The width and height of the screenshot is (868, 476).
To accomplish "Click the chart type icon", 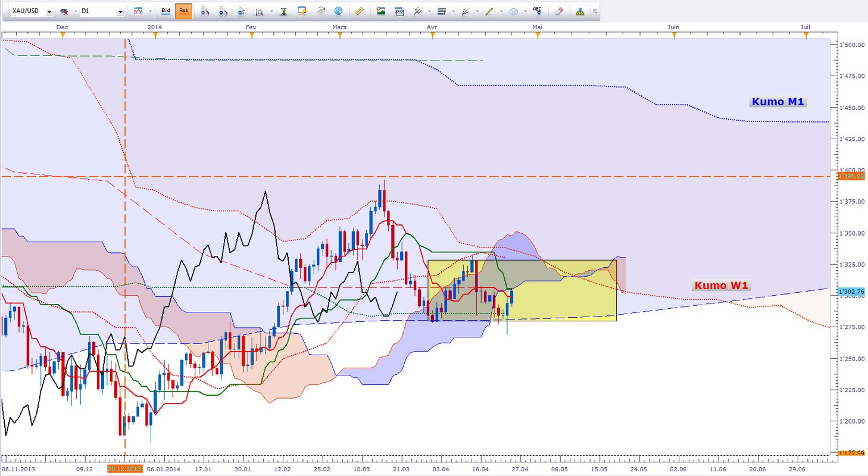I will (x=138, y=11).
